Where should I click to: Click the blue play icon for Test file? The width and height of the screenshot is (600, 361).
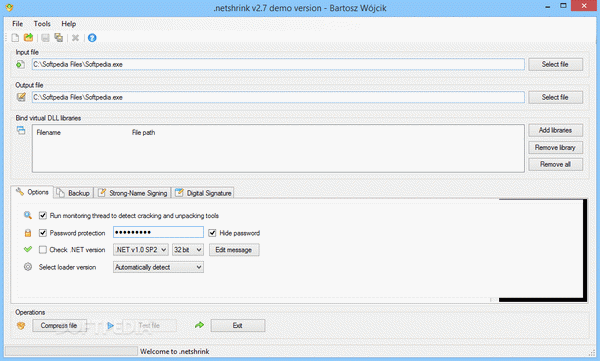(x=110, y=325)
